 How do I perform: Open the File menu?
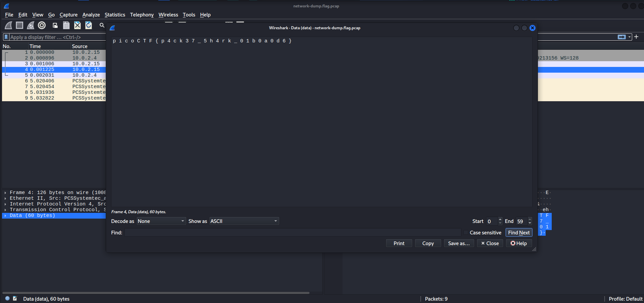tap(9, 15)
